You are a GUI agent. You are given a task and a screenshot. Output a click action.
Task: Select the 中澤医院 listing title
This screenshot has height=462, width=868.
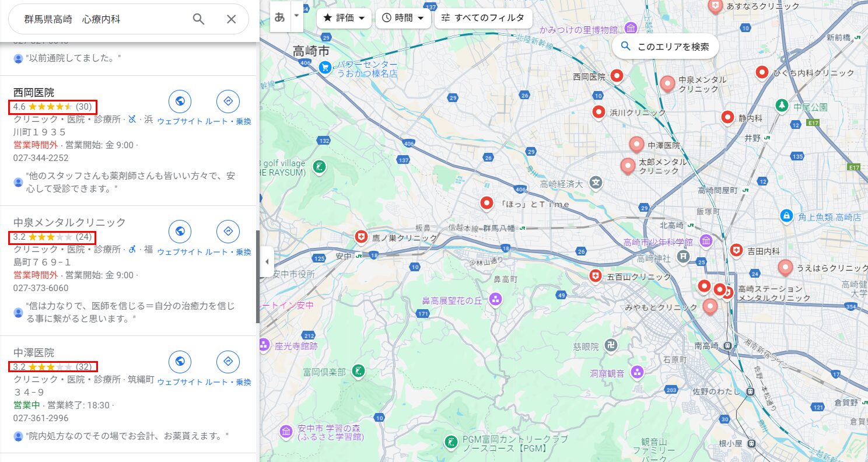click(x=34, y=352)
